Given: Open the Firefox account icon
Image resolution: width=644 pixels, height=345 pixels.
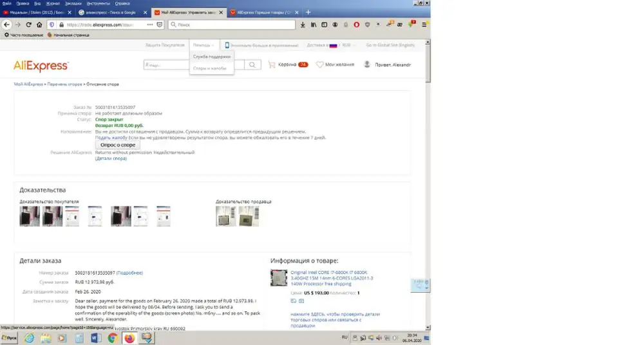Looking at the screenshot, I should tap(335, 25).
